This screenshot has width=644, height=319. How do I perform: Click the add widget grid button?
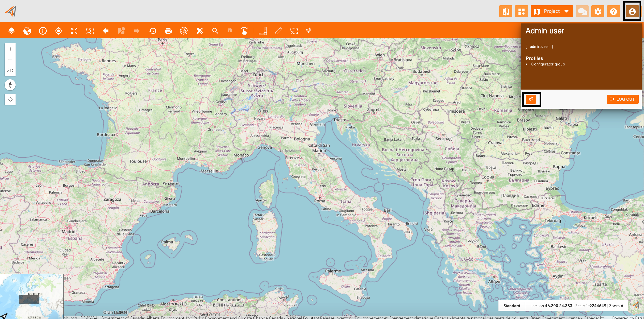coord(521,11)
